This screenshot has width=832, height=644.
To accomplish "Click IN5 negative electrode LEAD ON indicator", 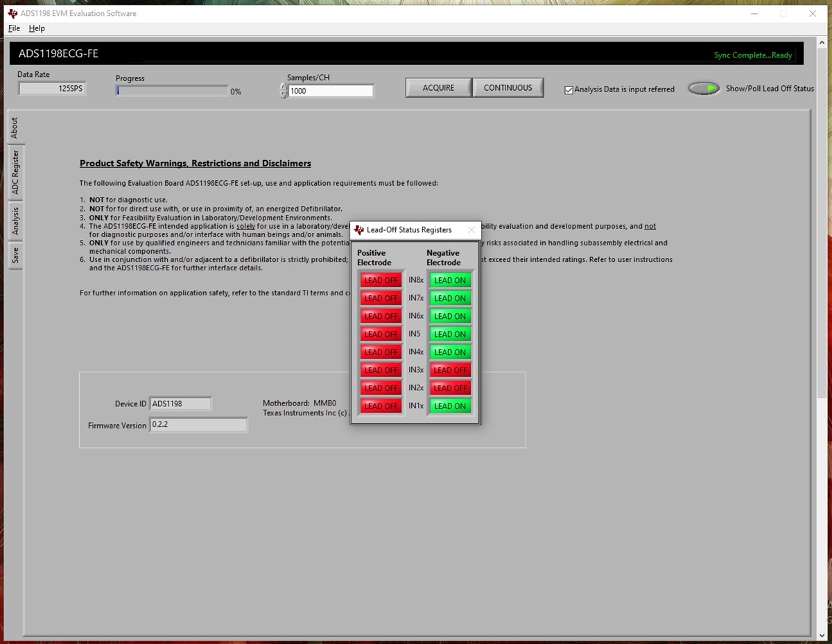I will coord(450,334).
